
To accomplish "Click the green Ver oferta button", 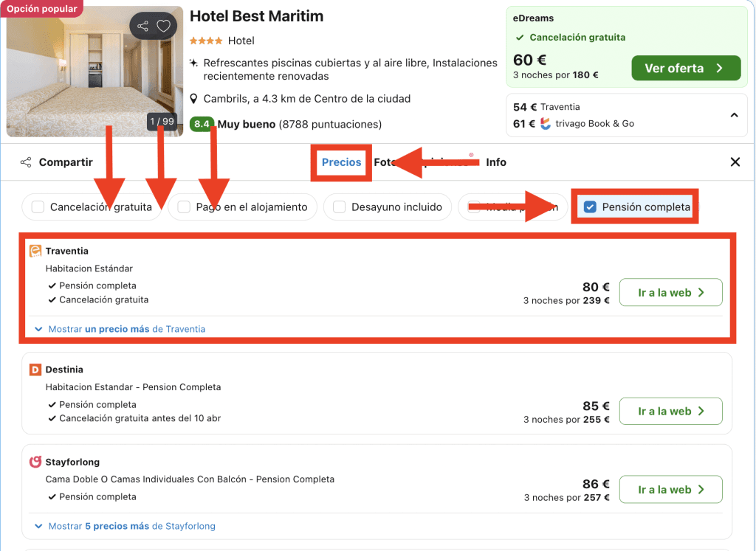I will coord(686,69).
